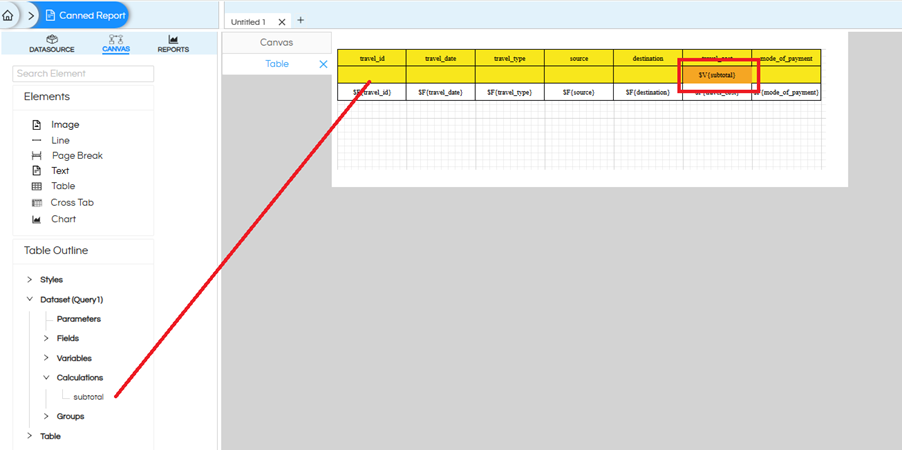This screenshot has width=902, height=450.
Task: Click the source header cell
Action: point(579,58)
